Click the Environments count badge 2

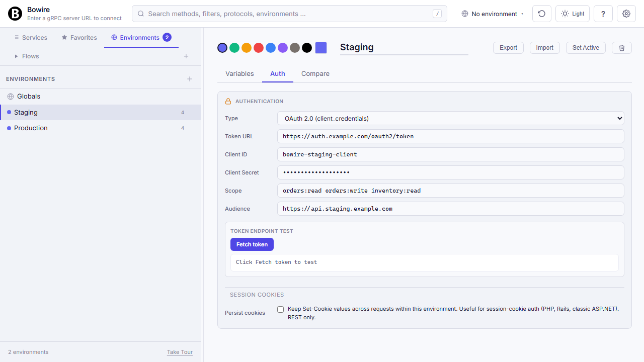pos(167,37)
